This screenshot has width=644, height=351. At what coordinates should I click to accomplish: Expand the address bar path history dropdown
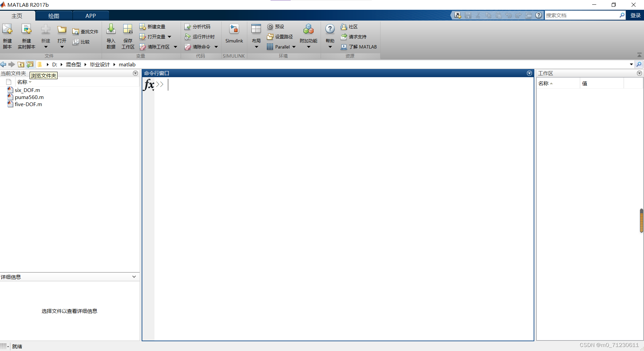[631, 64]
